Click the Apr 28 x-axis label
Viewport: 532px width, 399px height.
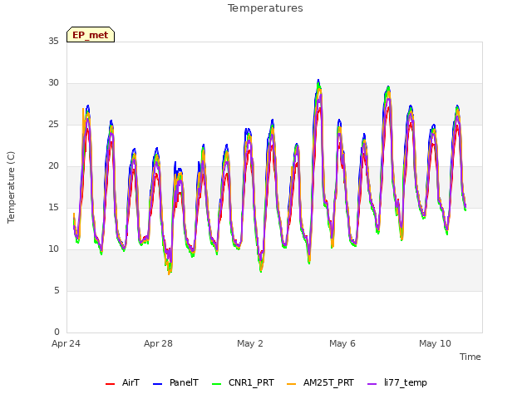(158, 343)
